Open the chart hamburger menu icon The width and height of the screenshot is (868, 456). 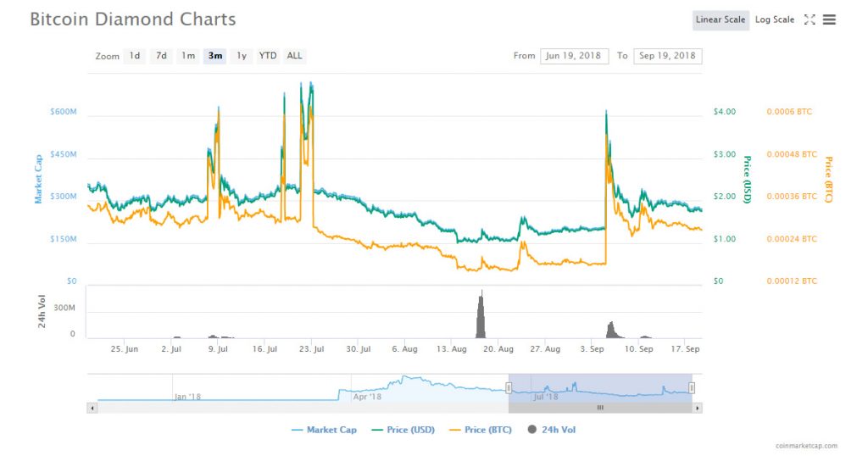point(829,20)
